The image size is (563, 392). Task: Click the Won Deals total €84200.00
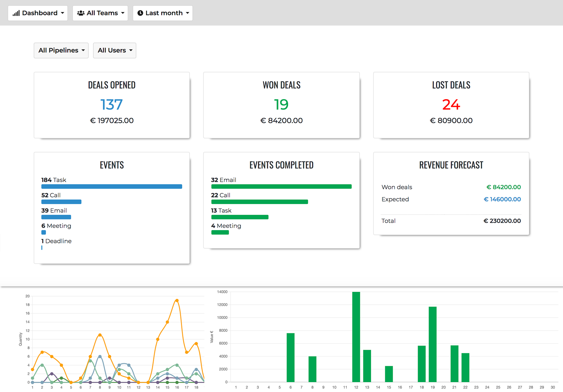coord(281,120)
